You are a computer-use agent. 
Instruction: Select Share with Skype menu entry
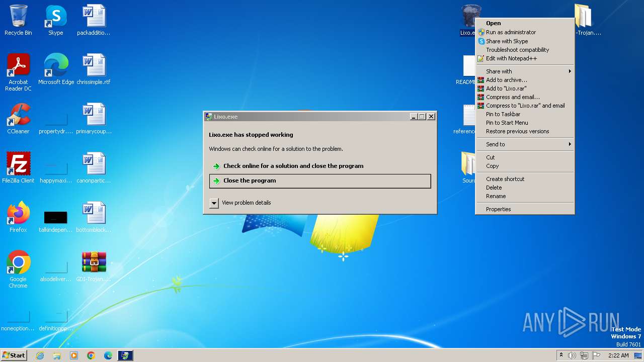[x=525, y=41]
